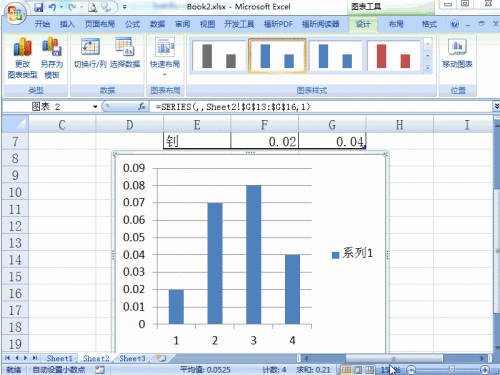Open the 福昕PDF ribbon tab
500x375 pixels.
click(x=278, y=24)
